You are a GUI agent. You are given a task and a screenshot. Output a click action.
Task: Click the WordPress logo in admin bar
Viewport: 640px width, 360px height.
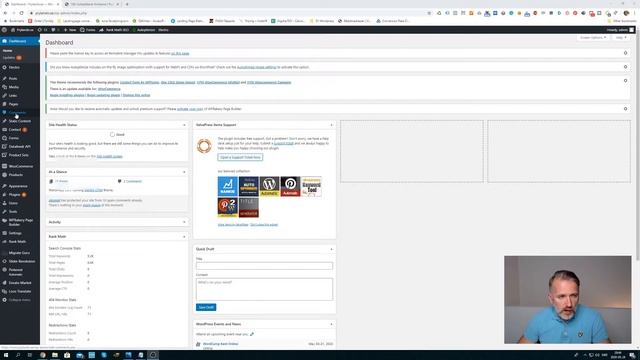tap(4, 30)
